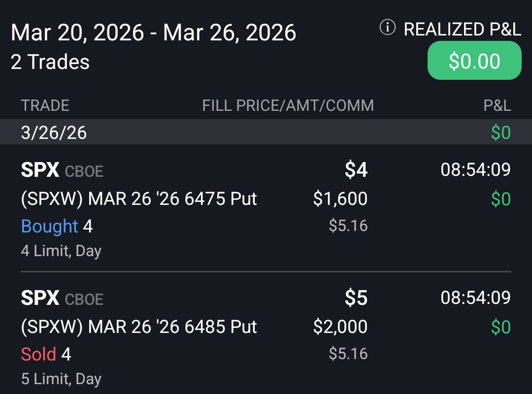Tap the 5 Limit, Day order details
This screenshot has width=532, height=394.
(61, 379)
